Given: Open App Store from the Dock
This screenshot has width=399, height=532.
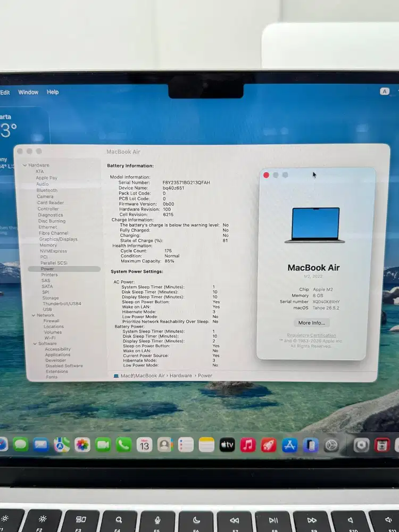Looking at the screenshot, I should click(289, 445).
